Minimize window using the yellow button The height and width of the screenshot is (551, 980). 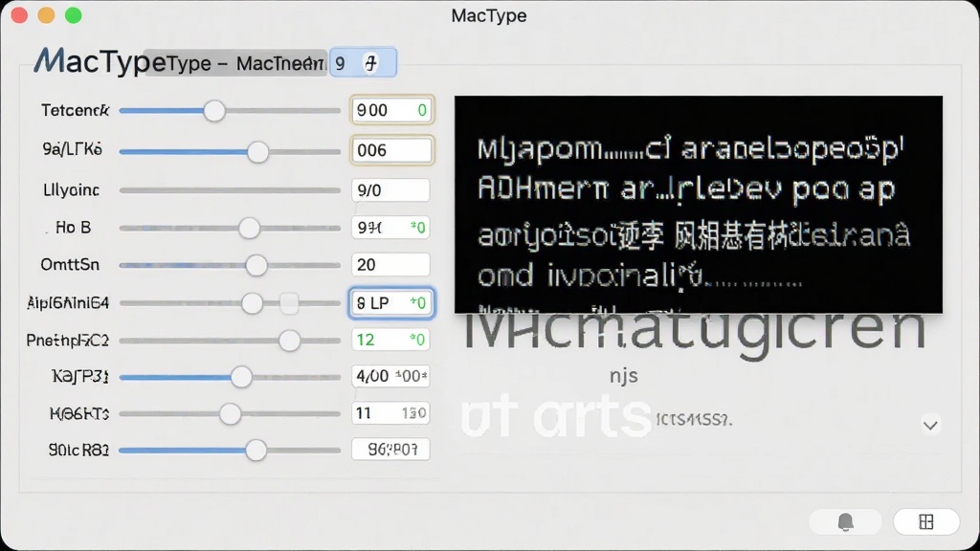pyautogui.click(x=46, y=15)
